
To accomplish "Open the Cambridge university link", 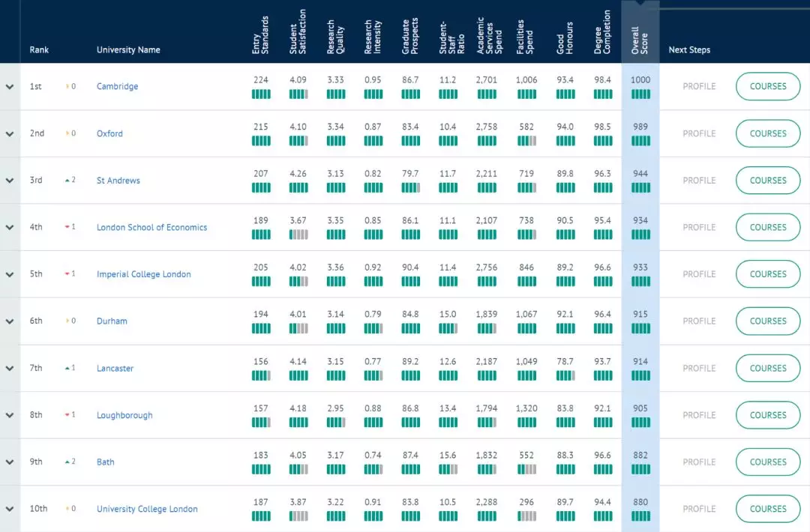I will [117, 86].
